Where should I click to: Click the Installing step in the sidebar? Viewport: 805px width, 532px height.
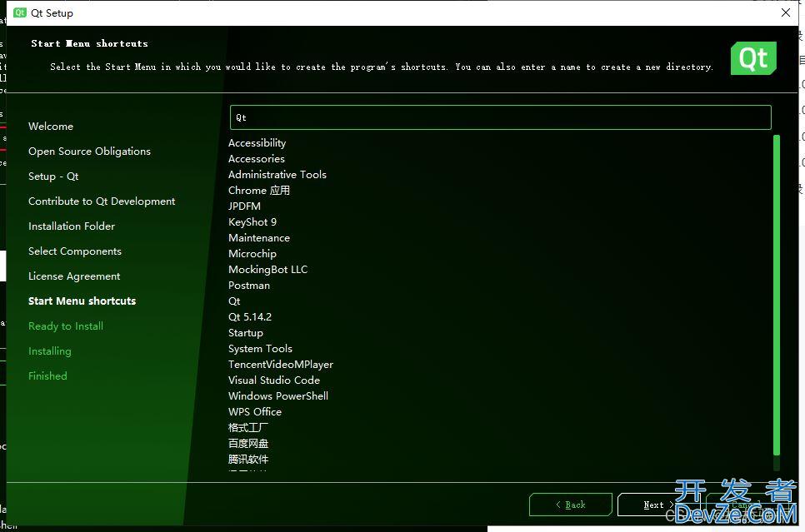pyautogui.click(x=50, y=351)
